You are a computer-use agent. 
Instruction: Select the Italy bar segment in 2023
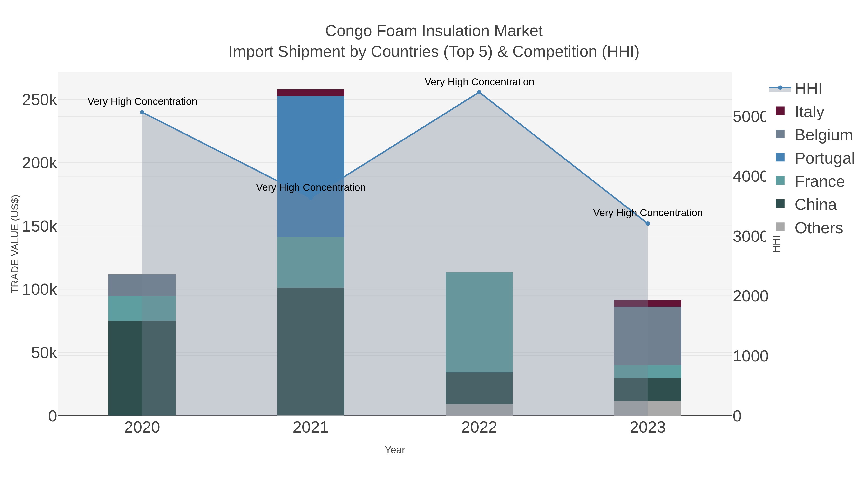pos(648,303)
